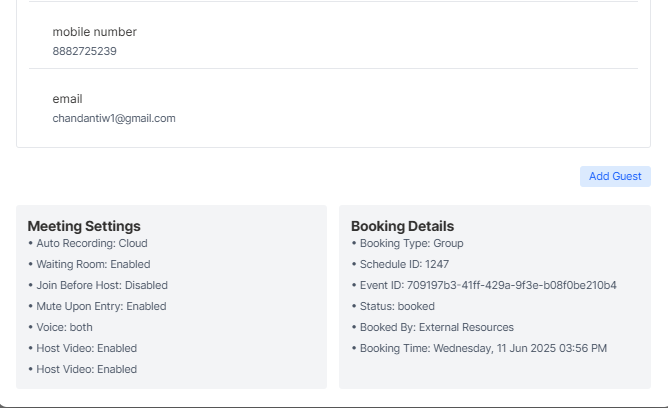Click the Add Guest button
Screen dimensions: 668x408
pos(615,176)
